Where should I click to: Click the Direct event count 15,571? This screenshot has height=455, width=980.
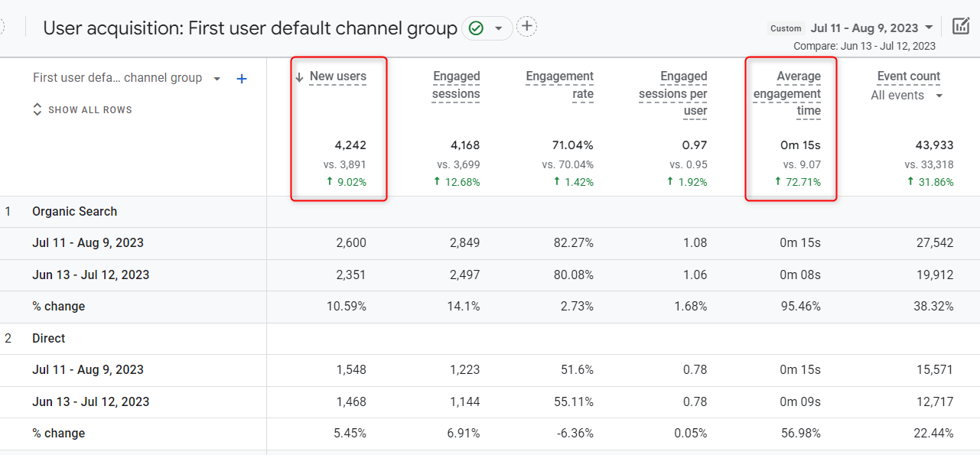(935, 370)
